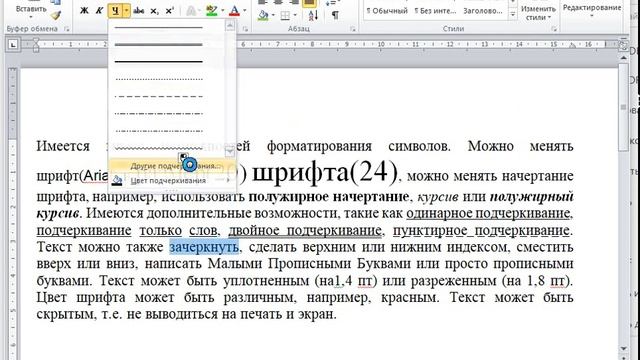Image resolution: width=640 pixels, height=360 pixels.
Task: Click the words пунктирное подчеркивание
Action: tap(481, 231)
